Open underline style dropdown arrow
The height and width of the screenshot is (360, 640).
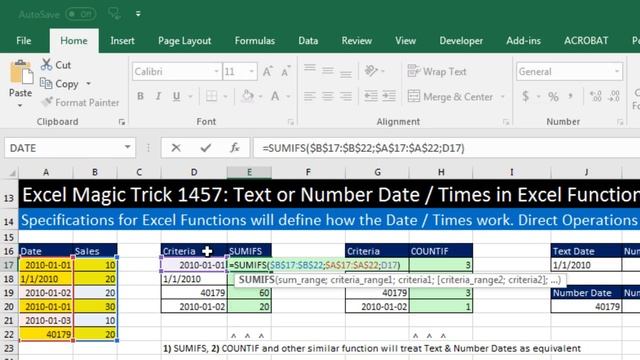[x=190, y=97]
